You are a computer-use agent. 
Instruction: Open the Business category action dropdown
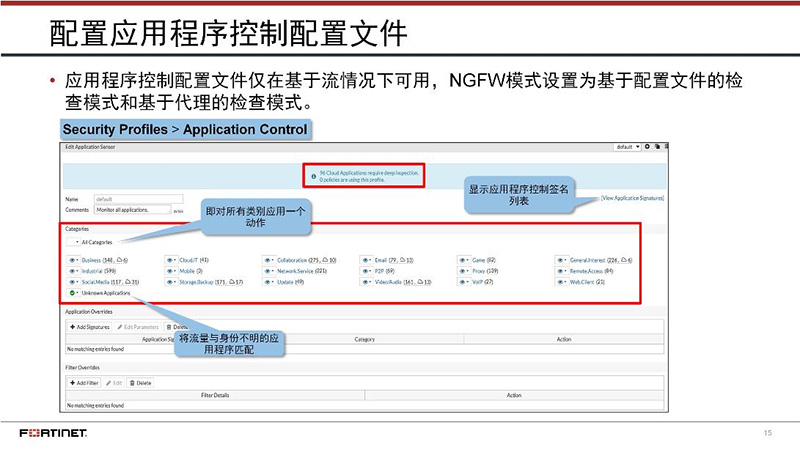pos(73,260)
